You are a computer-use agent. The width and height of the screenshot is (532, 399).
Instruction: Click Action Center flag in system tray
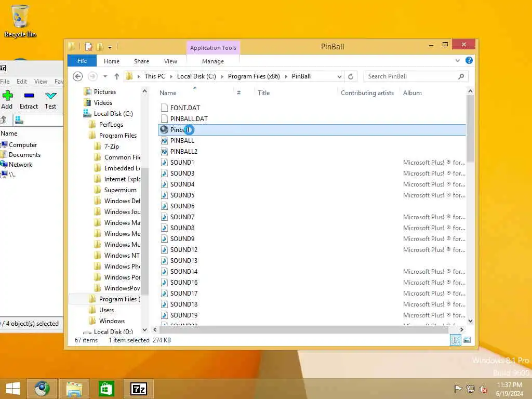[x=458, y=389]
